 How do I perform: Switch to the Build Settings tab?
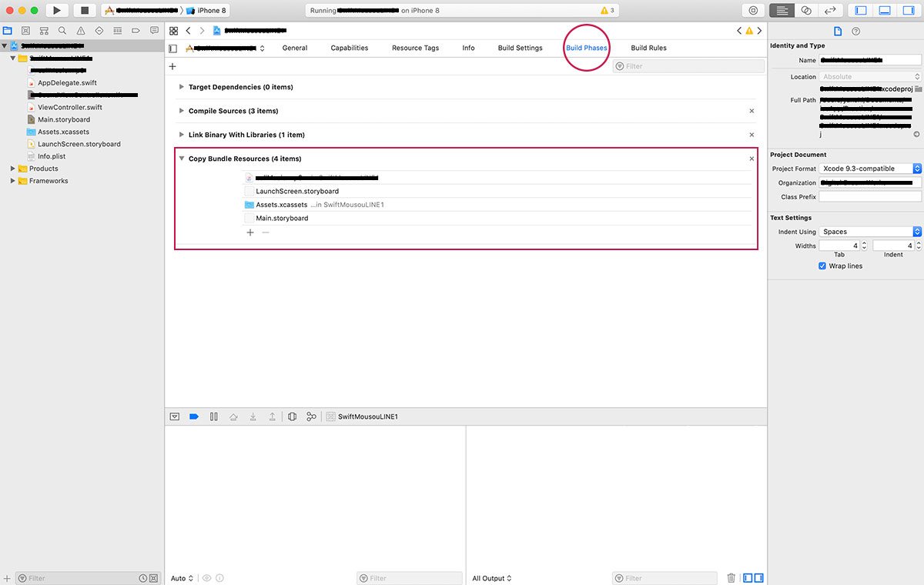pos(520,48)
